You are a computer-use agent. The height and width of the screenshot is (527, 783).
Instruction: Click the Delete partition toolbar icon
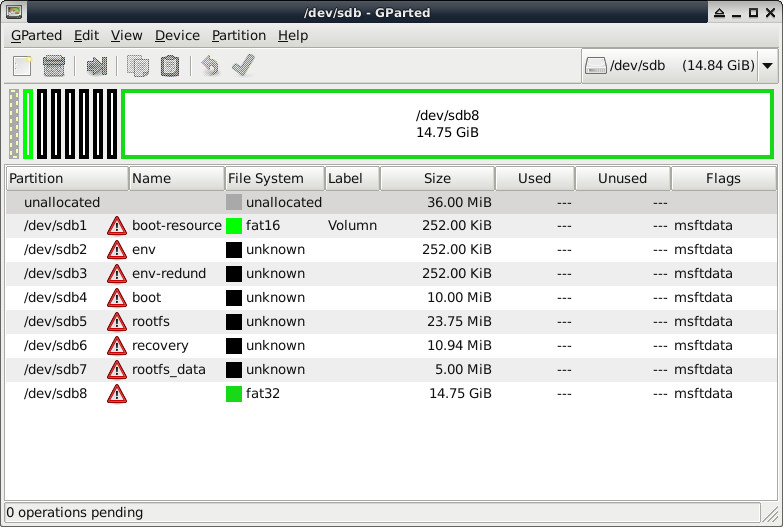54,66
